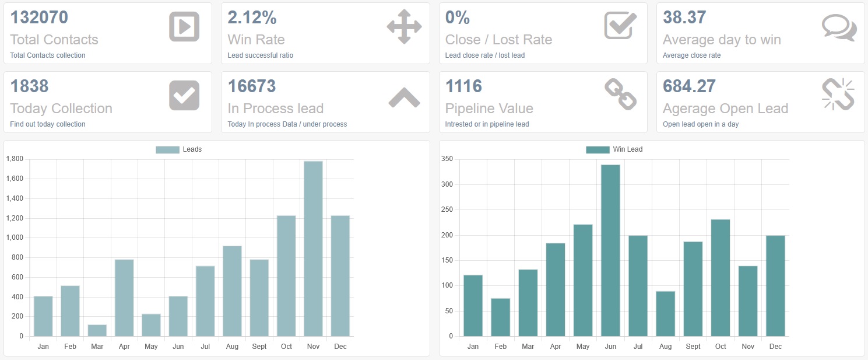
Task: Click the checkmark icon on Close / Lost Rate card
Action: pos(620,26)
